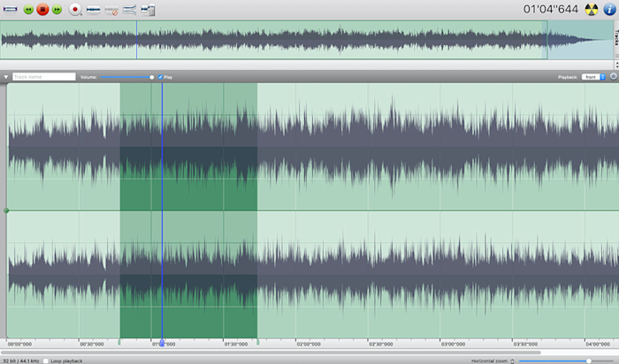Click the Track name input field

(x=44, y=77)
